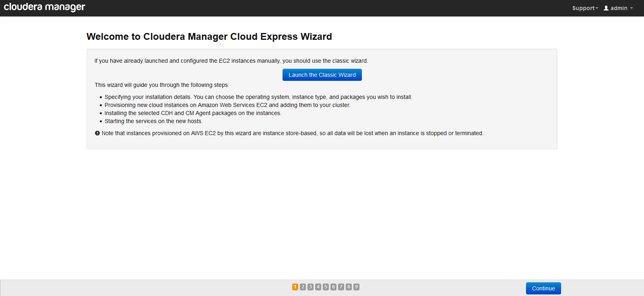Open the Support dropdown menu
Screen dimensions: 644x296
pos(585,8)
